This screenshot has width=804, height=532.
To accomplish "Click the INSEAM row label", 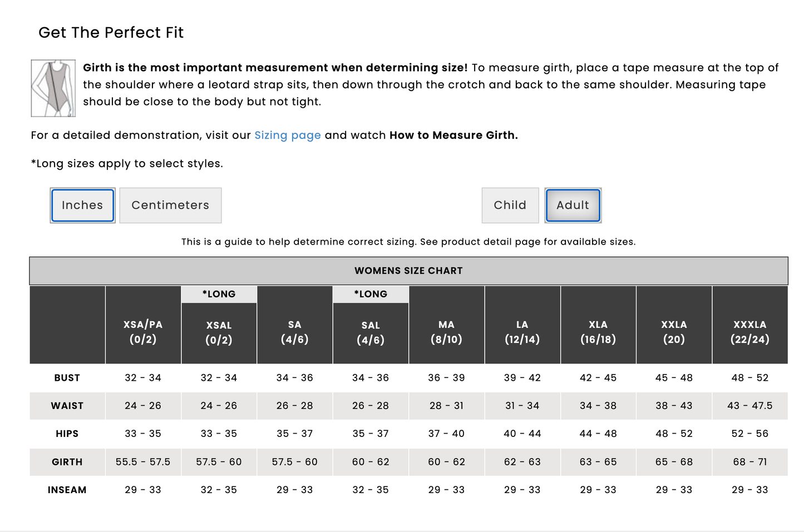I will 67,490.
